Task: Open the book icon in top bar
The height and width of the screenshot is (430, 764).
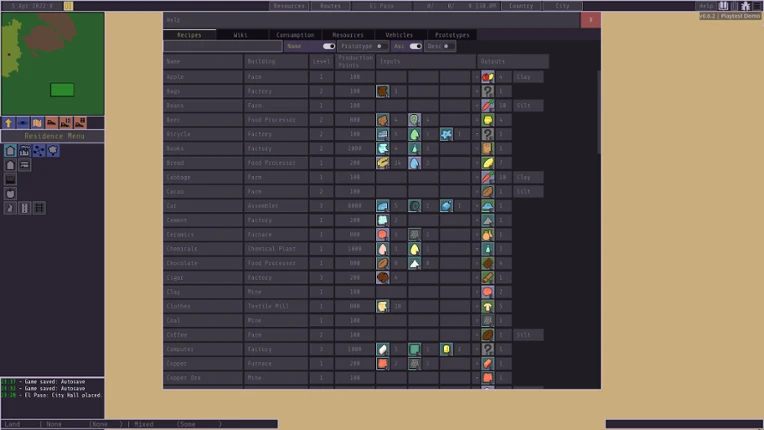Action: (x=723, y=6)
